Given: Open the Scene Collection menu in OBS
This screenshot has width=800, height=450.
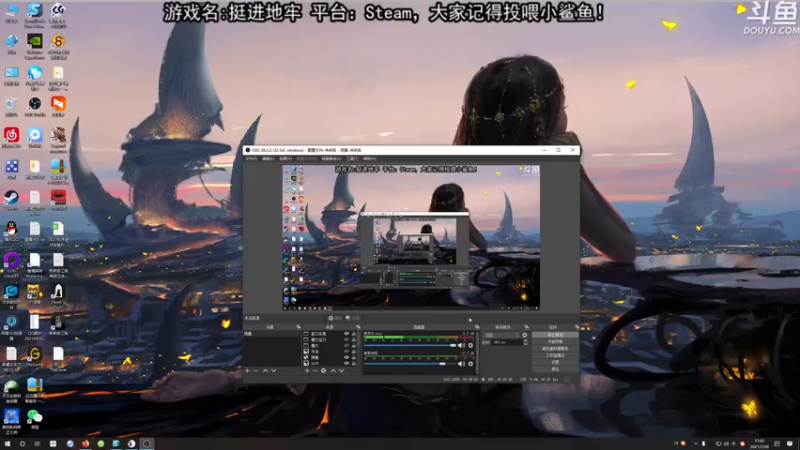Looking at the screenshot, I should click(x=331, y=159).
